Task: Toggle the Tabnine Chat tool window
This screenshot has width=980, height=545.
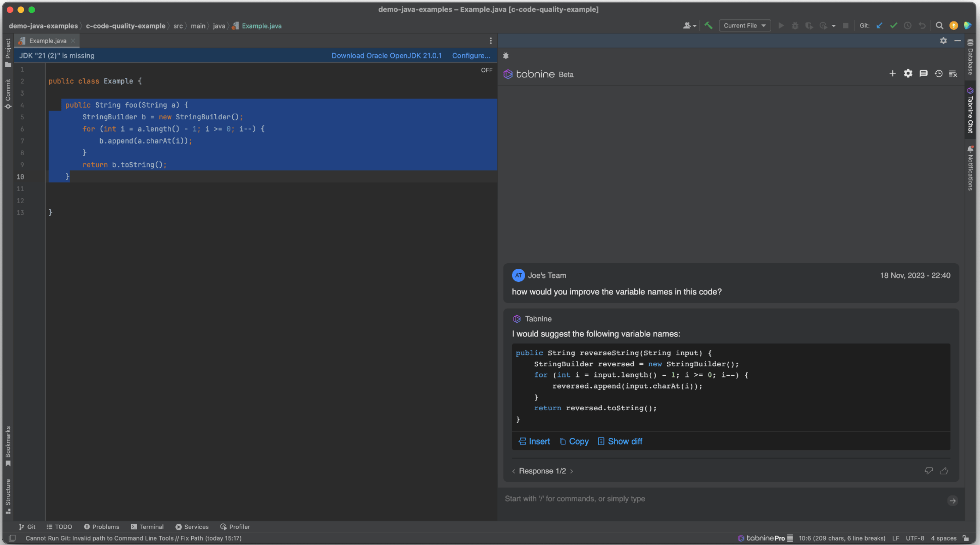Action: [970, 110]
